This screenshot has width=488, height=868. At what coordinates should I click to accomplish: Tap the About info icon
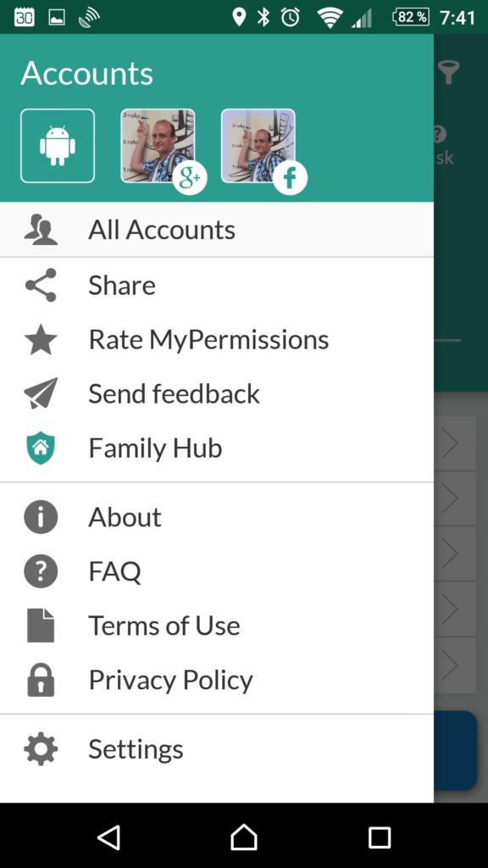coord(41,516)
